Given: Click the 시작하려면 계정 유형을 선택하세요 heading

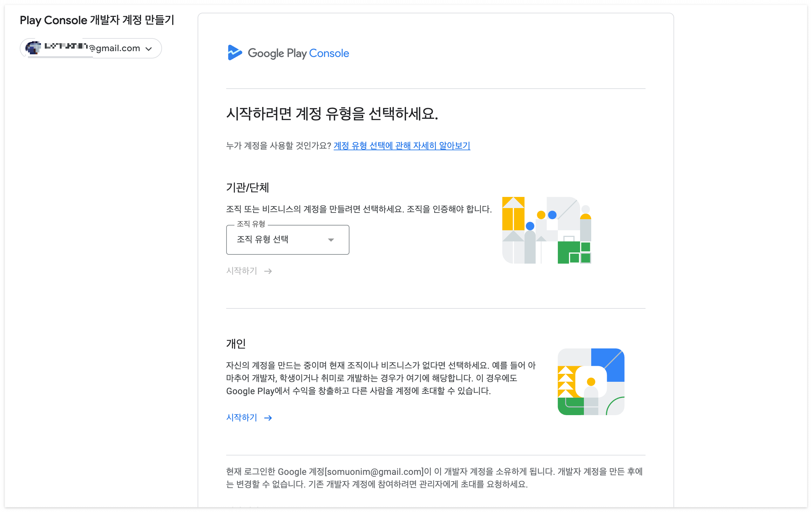Looking at the screenshot, I should [x=332, y=114].
